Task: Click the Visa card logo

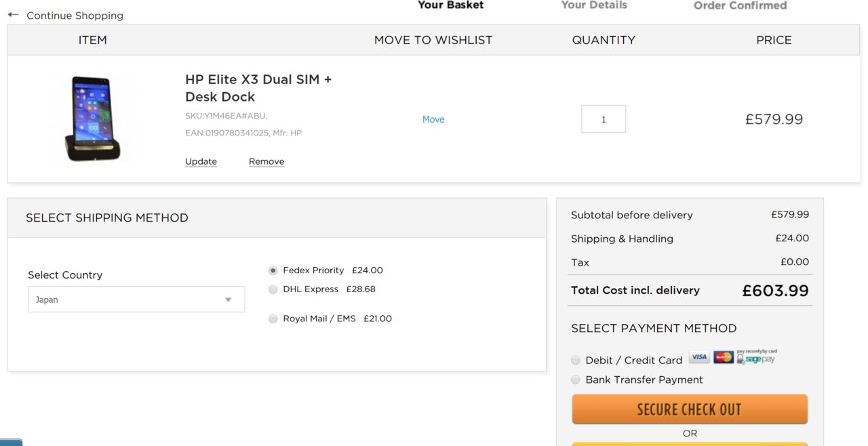Action: pyautogui.click(x=699, y=357)
